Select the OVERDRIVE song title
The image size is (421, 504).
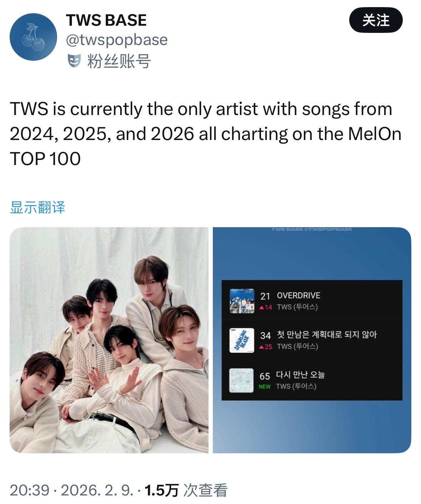(299, 296)
